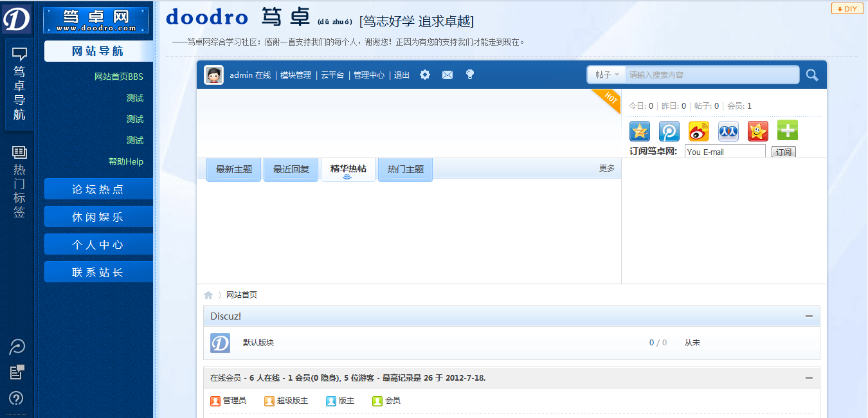Click the lightbulb icon beside the envelope
Viewport: 868px width, 418px height.
coord(470,75)
